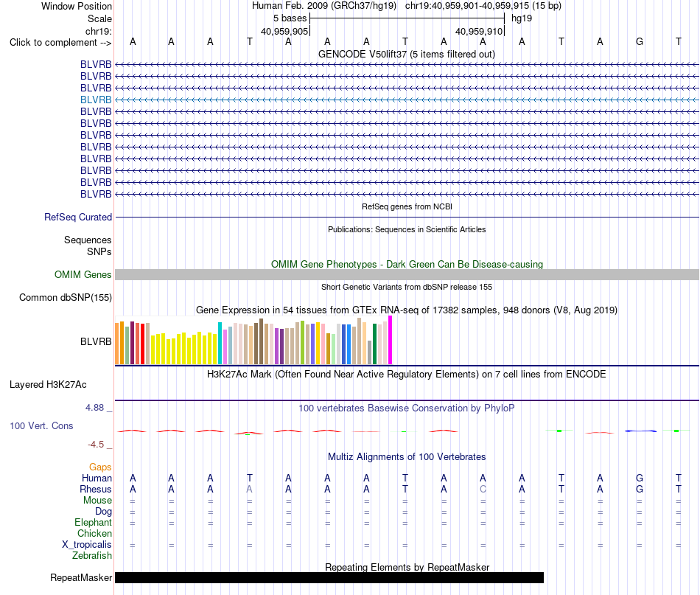Click the X_tropicalis species row label
Image resolution: width=700 pixels, height=595 pixels.
coord(87,545)
